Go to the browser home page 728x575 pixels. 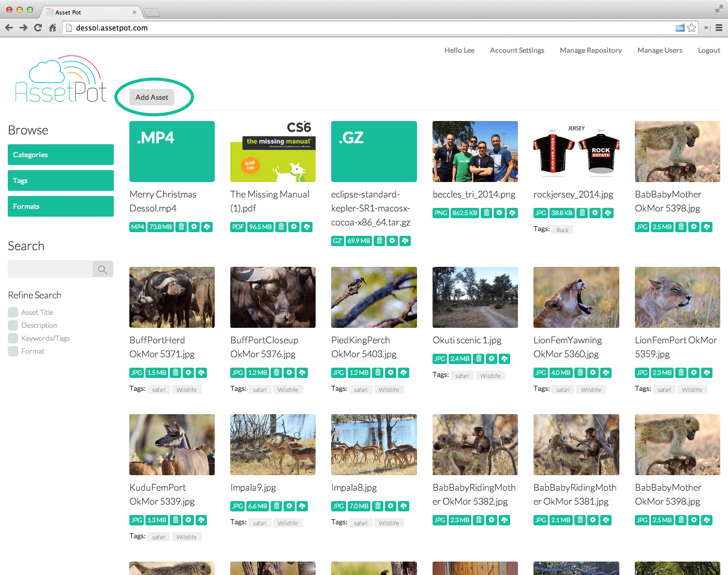52,28
